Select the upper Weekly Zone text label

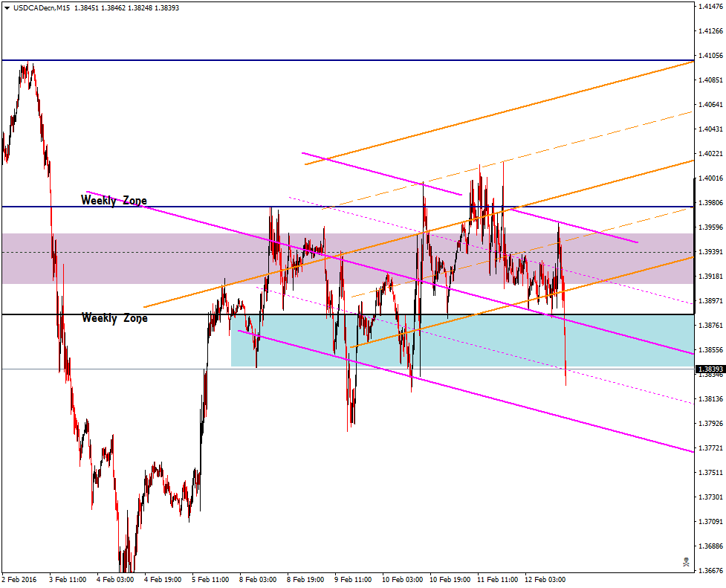(113, 200)
